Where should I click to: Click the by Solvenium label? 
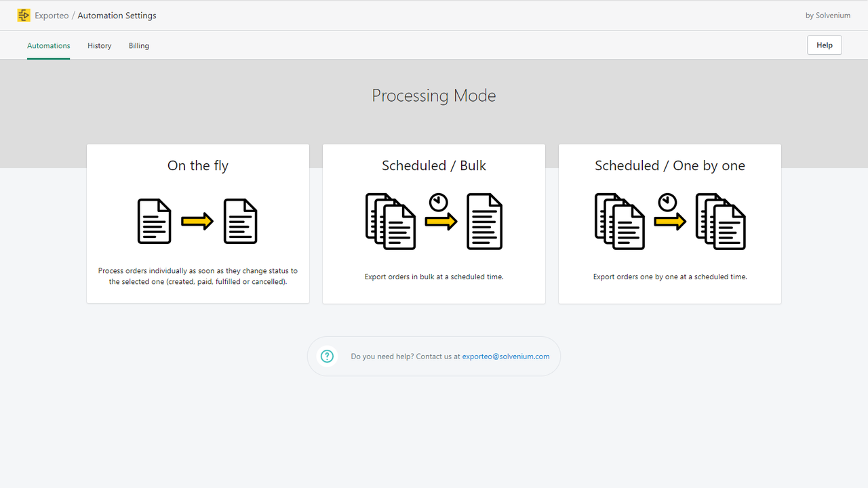[827, 15]
